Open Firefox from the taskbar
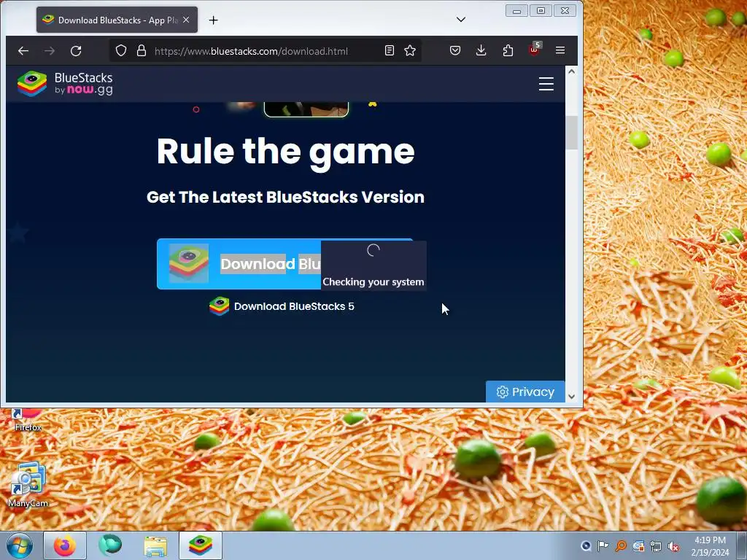Image resolution: width=747 pixels, height=560 pixels. (65, 545)
